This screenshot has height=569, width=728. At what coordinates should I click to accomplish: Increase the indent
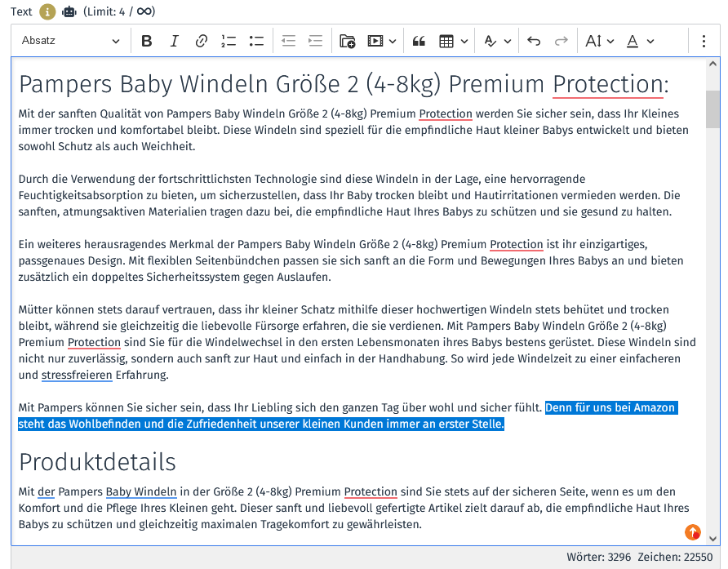click(x=316, y=42)
